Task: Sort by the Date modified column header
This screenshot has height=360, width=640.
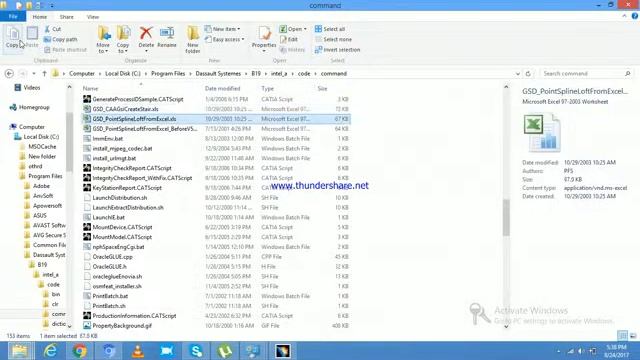Action: point(222,89)
